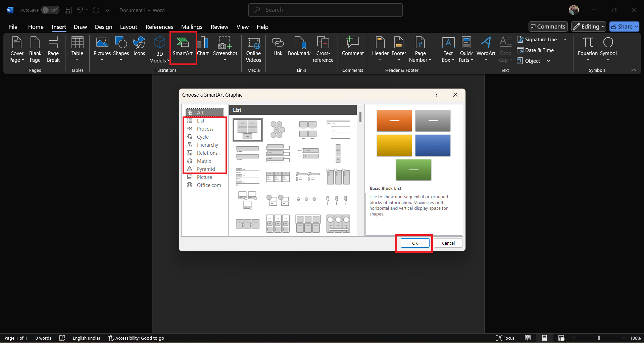Insert a Cross-reference
Viewport: 644px width, 343px height.
click(323, 50)
